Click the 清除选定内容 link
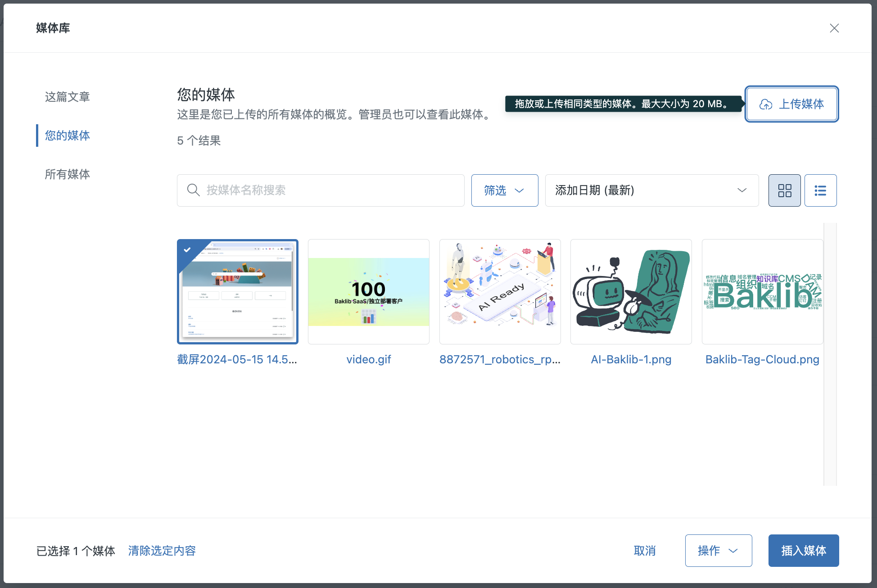Image resolution: width=877 pixels, height=588 pixels. pyautogui.click(x=162, y=551)
